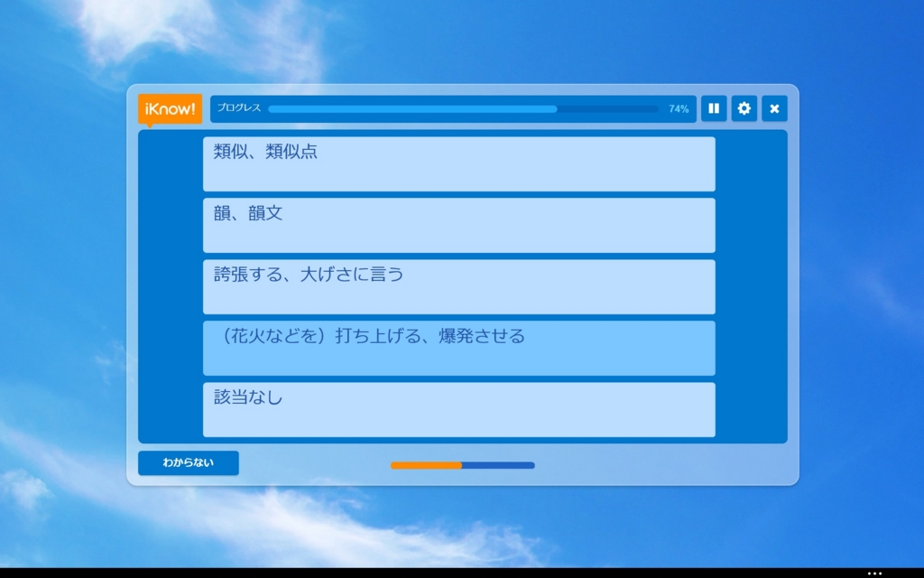The width and height of the screenshot is (924, 578).
Task: Select the answer 類似、類似点
Action: pyautogui.click(x=459, y=164)
